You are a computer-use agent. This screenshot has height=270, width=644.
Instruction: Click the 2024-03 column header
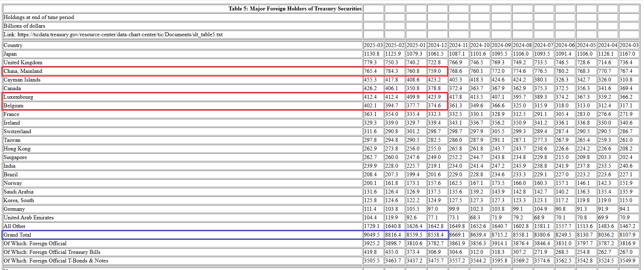[629, 45]
